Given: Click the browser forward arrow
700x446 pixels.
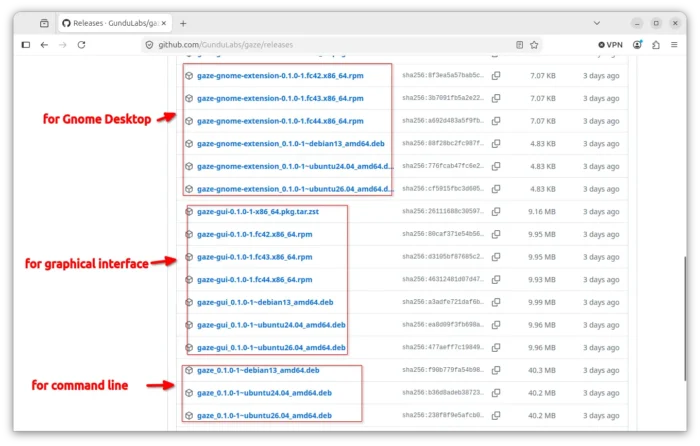Looking at the screenshot, I should coord(62,45).
